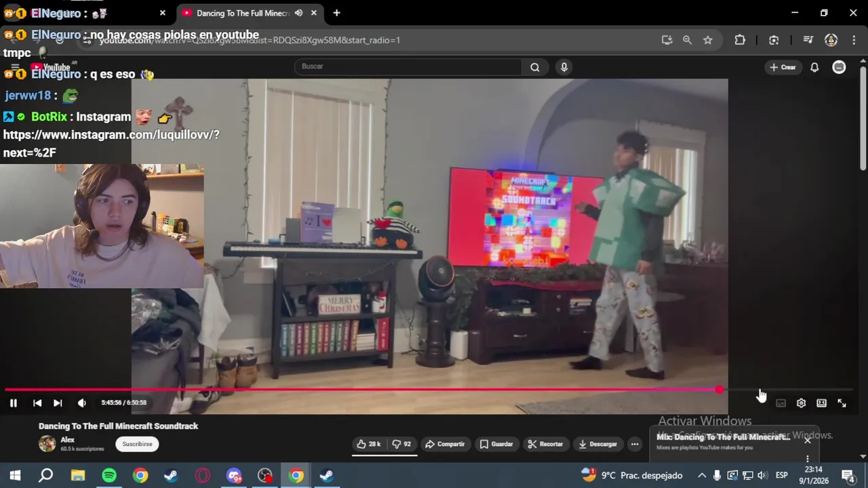
Task: Open the system volume tray icon
Action: (x=762, y=475)
